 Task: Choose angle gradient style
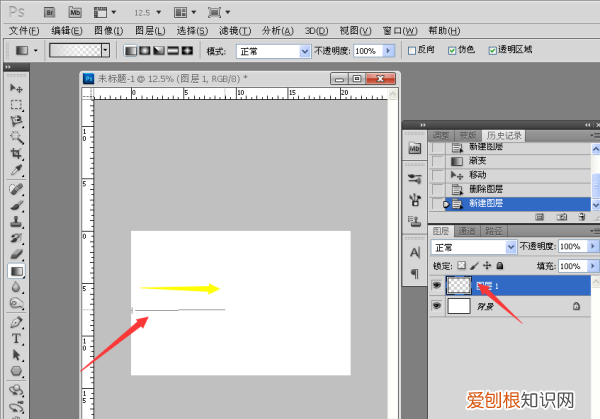pyautogui.click(x=159, y=51)
